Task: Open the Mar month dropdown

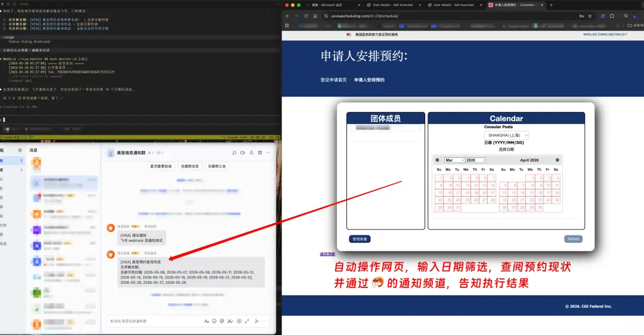Action: tap(454, 160)
